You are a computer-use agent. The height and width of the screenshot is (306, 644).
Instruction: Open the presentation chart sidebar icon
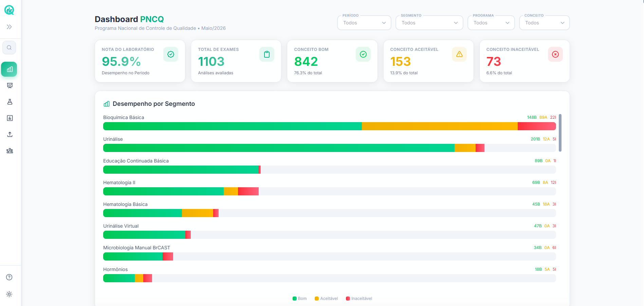[x=10, y=85]
